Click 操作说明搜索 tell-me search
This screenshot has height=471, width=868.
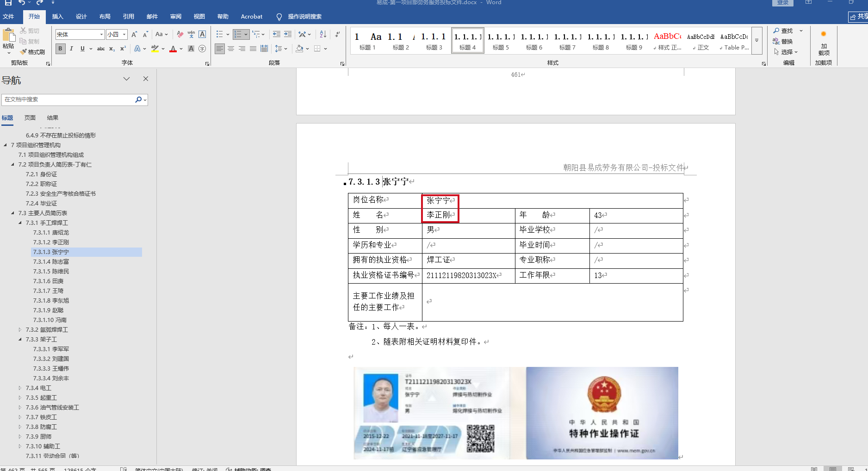[x=299, y=17]
